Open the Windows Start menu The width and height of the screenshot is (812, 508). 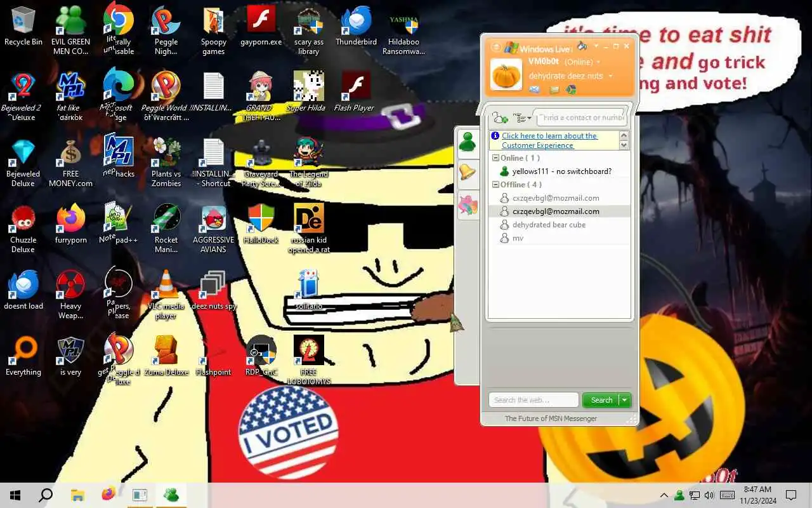(x=15, y=495)
